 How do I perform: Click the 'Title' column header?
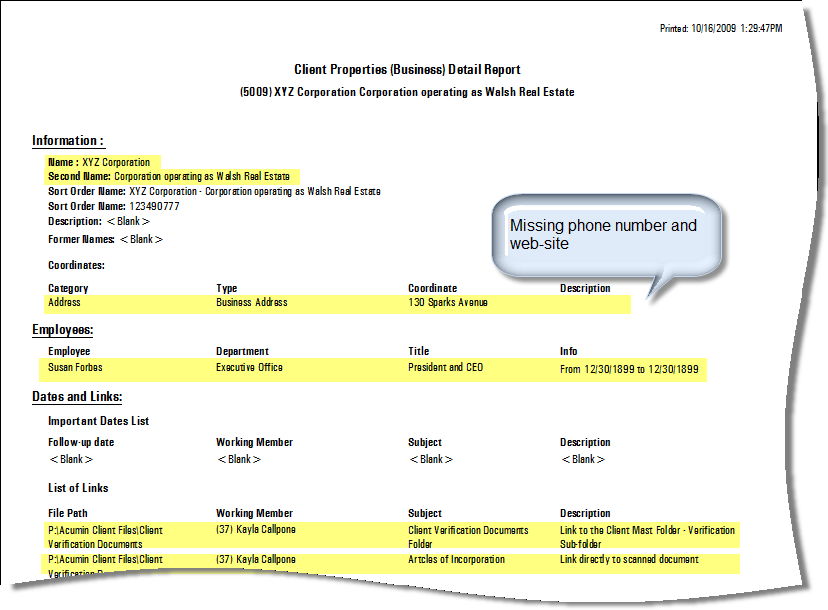click(419, 351)
